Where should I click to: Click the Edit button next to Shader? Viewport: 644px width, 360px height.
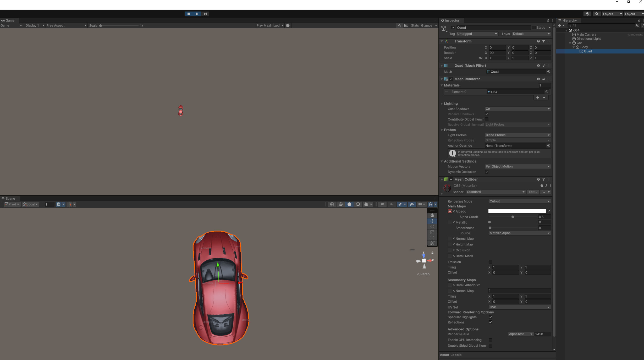click(x=533, y=192)
